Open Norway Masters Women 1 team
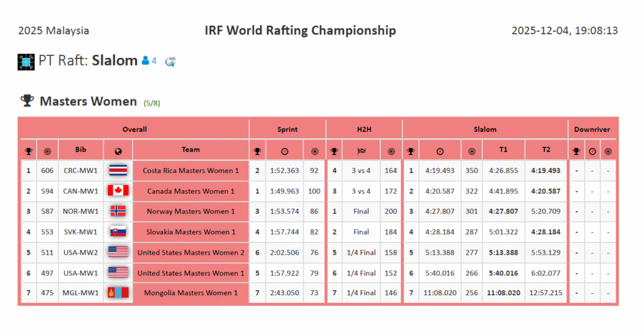The width and height of the screenshot is (644, 336). (191, 211)
